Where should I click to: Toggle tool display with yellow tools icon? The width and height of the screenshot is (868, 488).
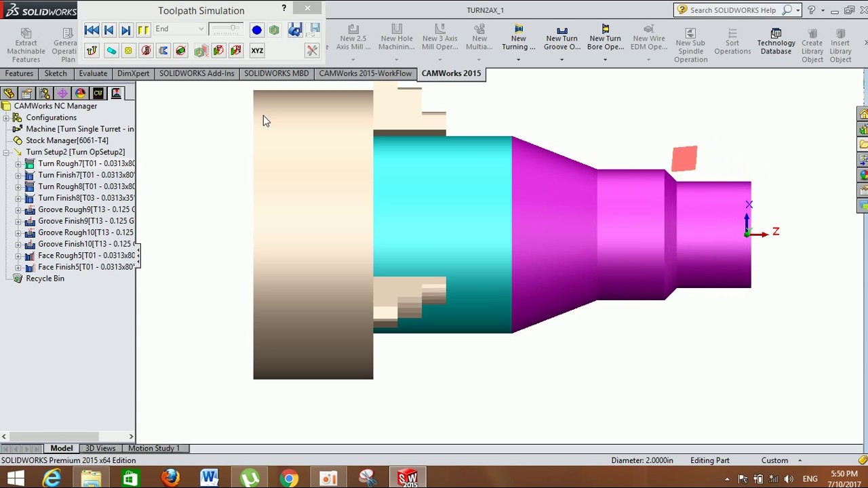(x=92, y=51)
